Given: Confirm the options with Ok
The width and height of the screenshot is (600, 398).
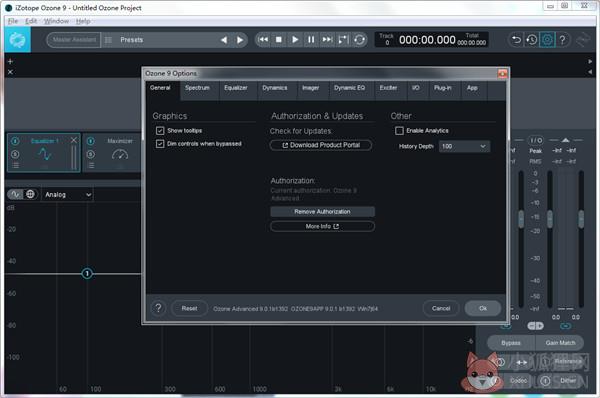Looking at the screenshot, I should [483, 308].
